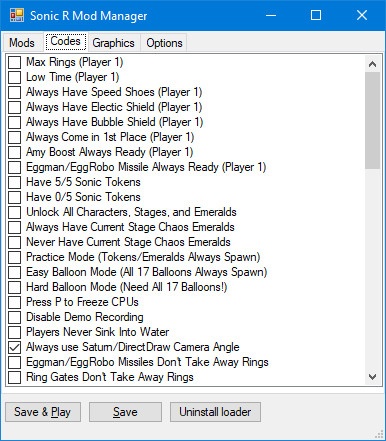Tick Disable Demo Recording
The width and height of the screenshot is (386, 441).
coord(14,317)
